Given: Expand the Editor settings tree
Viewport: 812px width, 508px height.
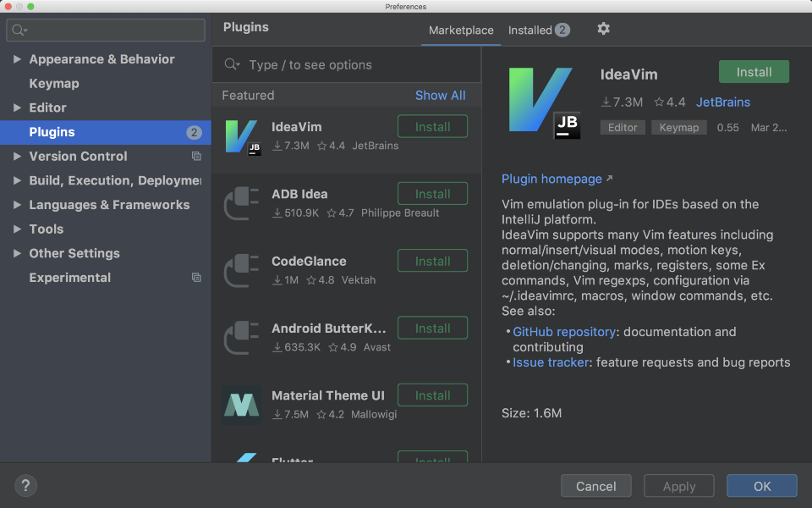Looking at the screenshot, I should coord(17,108).
